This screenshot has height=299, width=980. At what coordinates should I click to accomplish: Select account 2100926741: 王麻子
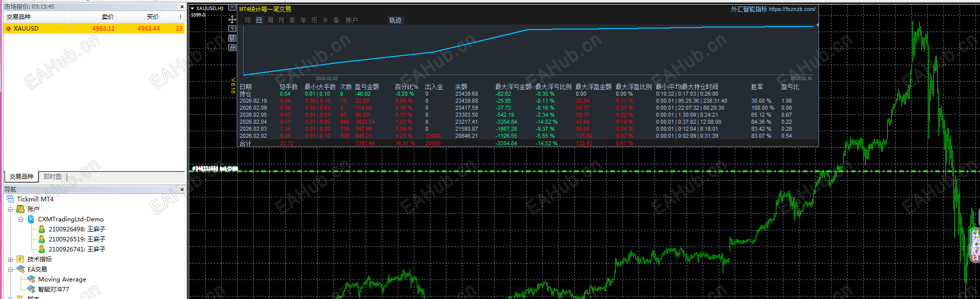(77, 249)
